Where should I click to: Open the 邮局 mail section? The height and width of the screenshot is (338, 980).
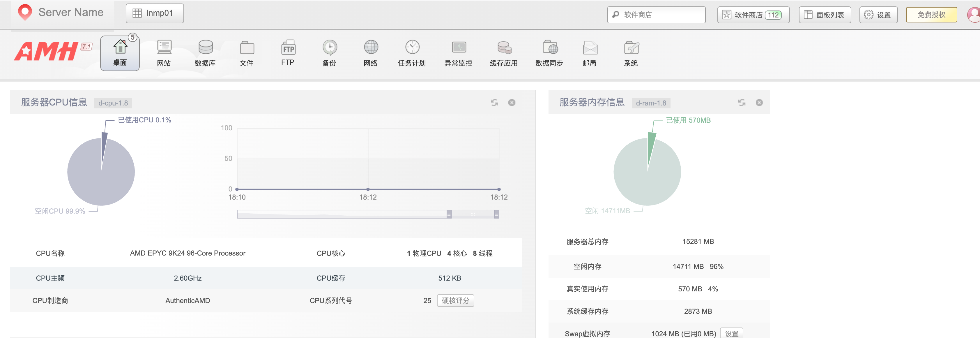point(590,53)
